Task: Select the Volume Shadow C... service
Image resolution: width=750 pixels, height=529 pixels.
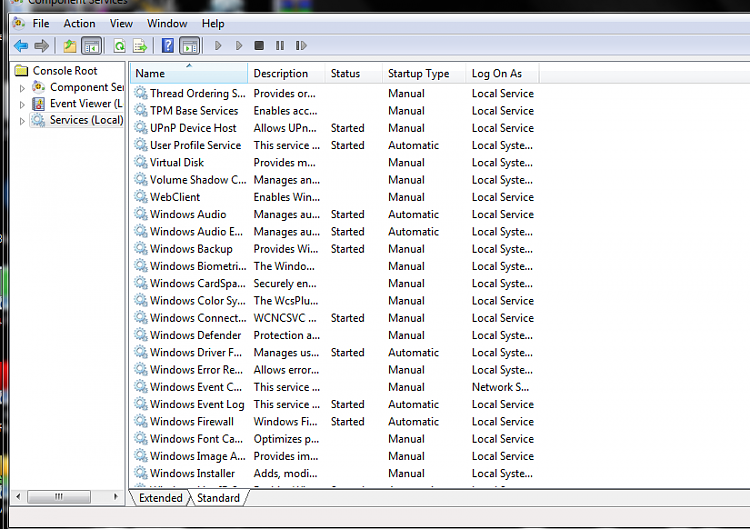Action: pos(335,179)
